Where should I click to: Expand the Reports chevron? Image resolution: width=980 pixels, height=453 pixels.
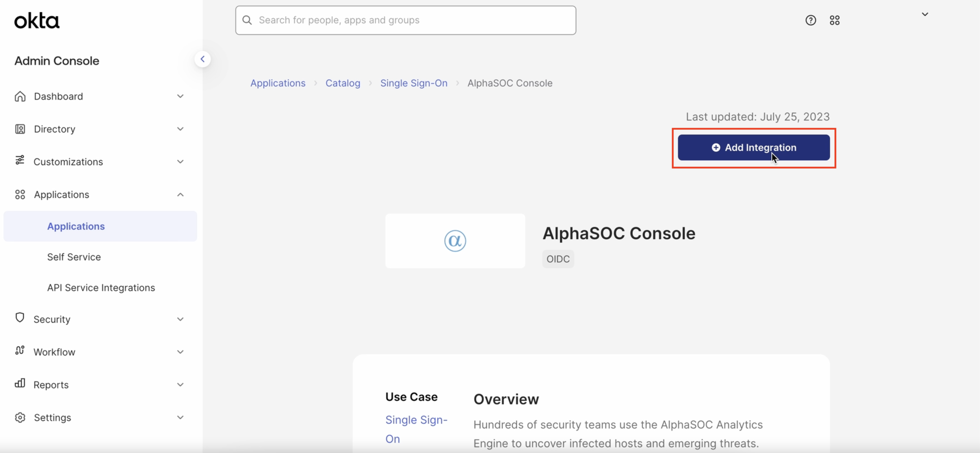(x=180, y=385)
